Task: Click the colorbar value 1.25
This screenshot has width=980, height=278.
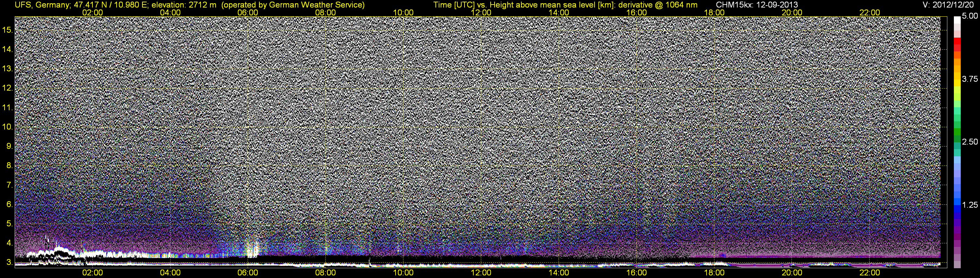Action: 970,205
